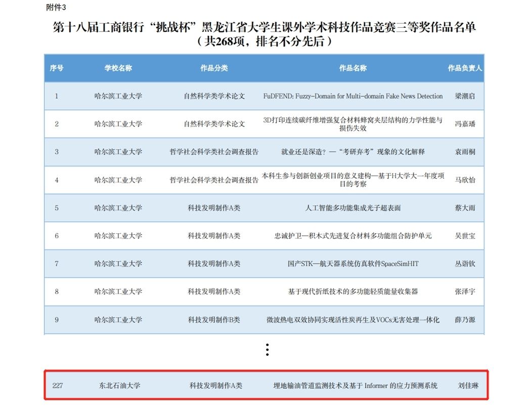Click the name 袁雨桐
532x416 pixels.
(x=465, y=152)
